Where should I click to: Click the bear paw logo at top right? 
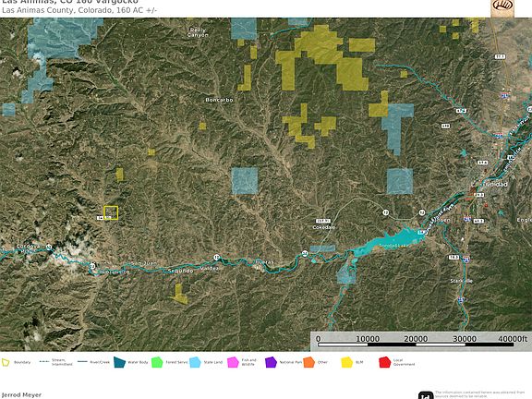click(502, 7)
